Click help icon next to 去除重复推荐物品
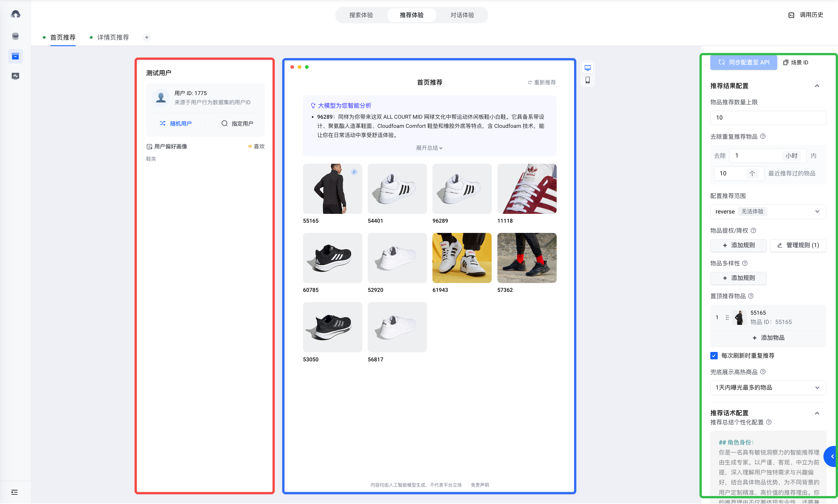 click(763, 136)
